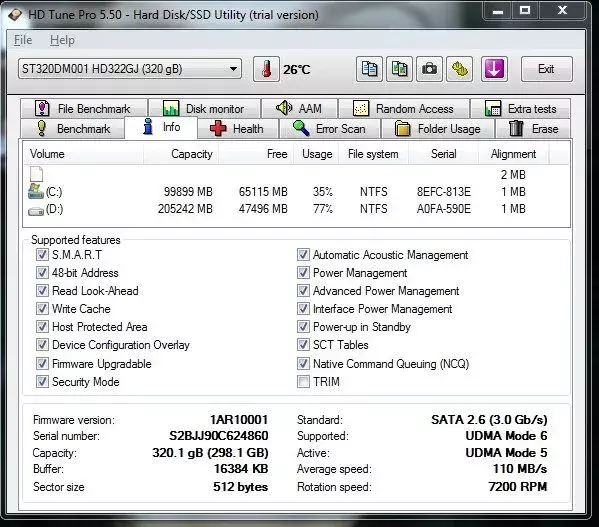
Task: Switch to the Random Access tab
Action: 404,108
